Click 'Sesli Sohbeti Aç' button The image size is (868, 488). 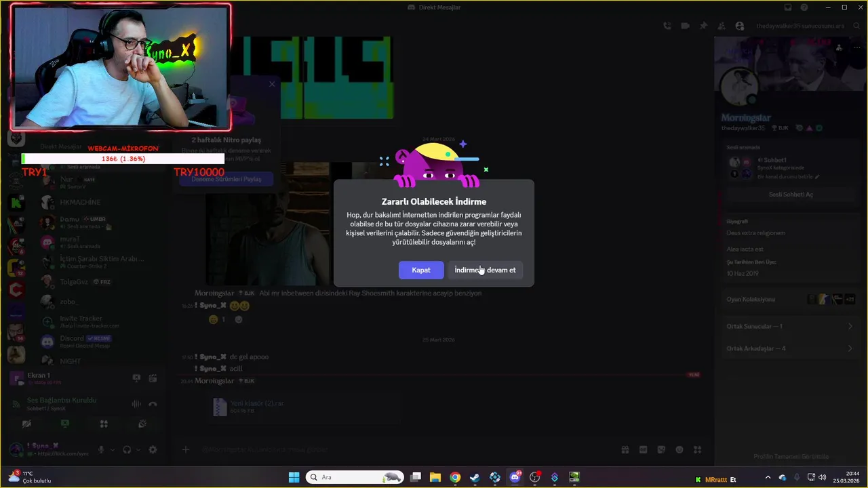791,195
